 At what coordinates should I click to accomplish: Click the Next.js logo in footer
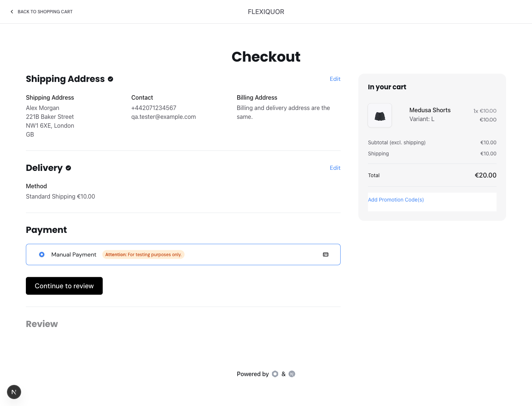click(292, 374)
